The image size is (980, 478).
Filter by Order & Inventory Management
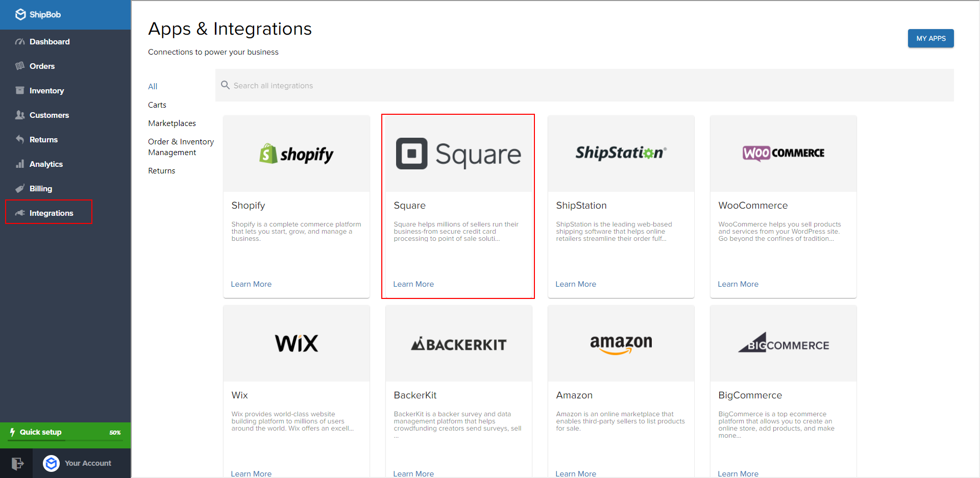[x=181, y=147]
